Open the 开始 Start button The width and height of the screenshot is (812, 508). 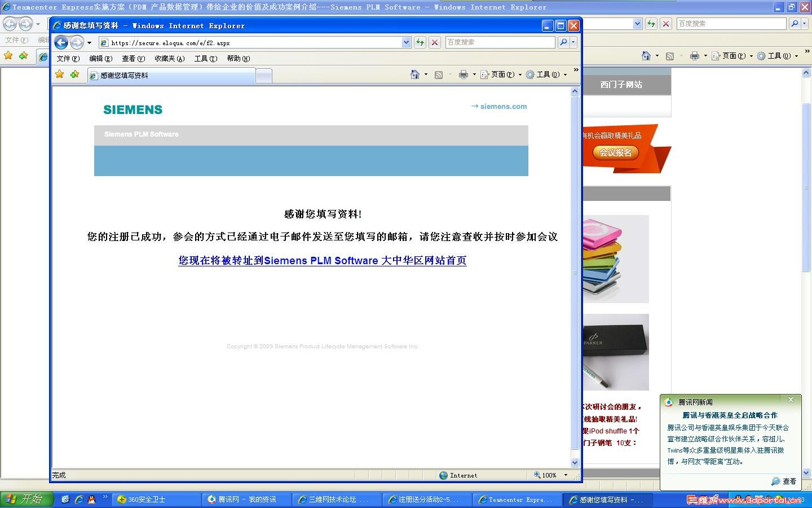pyautogui.click(x=27, y=499)
